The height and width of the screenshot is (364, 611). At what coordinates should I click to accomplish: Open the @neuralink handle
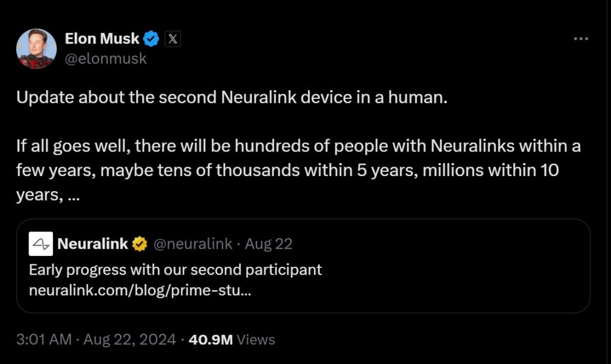pos(193,243)
